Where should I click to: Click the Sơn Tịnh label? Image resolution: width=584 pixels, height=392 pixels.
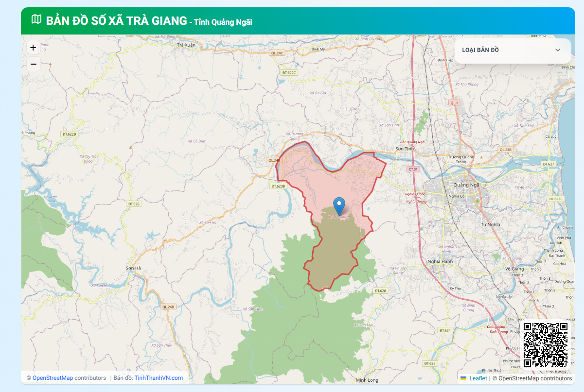point(404,149)
